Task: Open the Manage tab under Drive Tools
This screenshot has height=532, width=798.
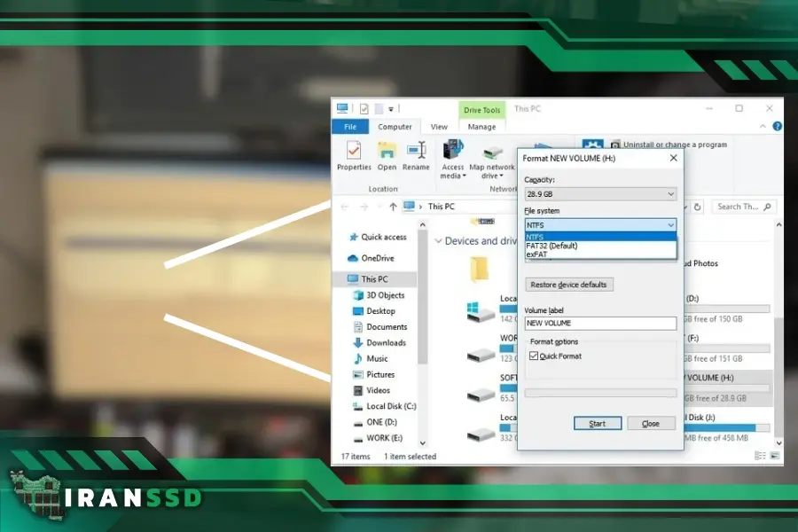Action: point(481,126)
